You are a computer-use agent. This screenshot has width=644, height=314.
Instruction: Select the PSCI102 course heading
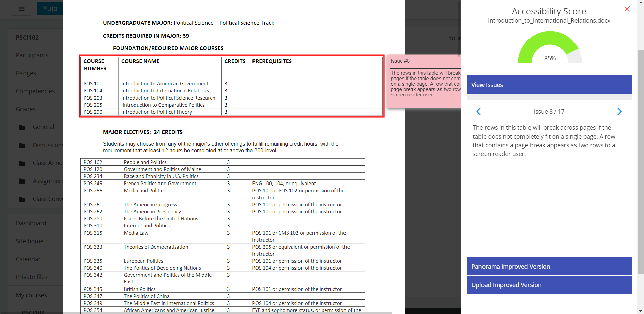tap(27, 37)
